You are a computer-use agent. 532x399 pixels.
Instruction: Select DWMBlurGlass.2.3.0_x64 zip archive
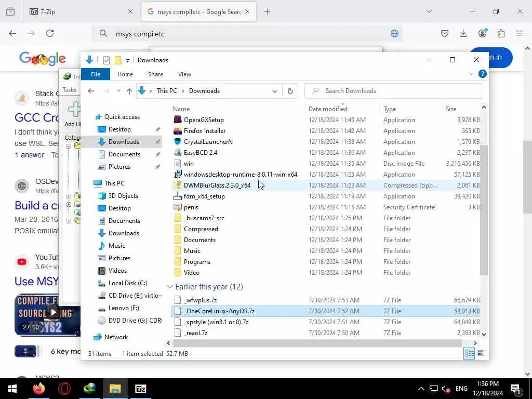pos(217,185)
